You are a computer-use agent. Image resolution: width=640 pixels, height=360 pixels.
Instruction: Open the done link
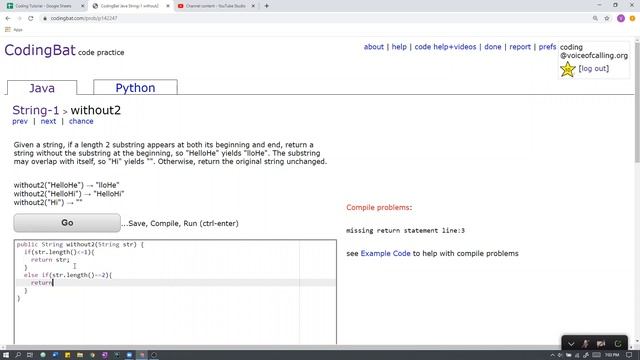[x=493, y=47]
